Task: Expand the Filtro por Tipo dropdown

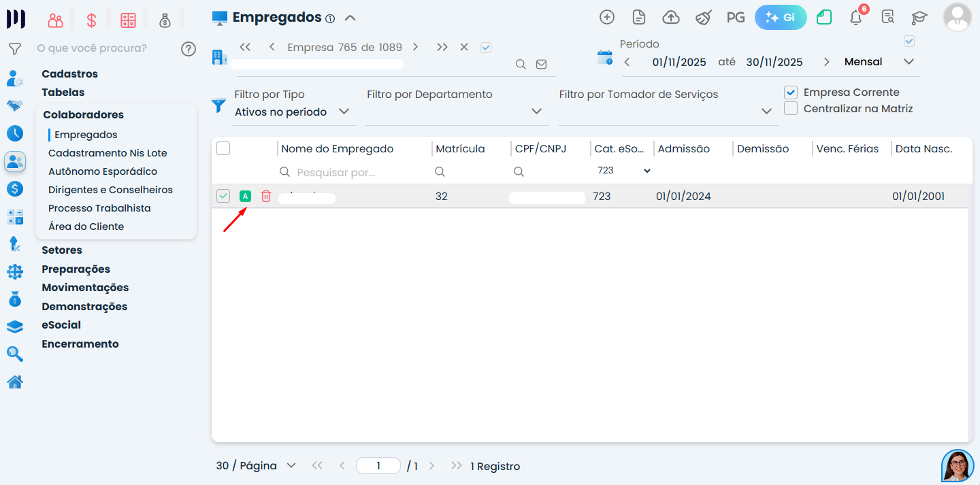Action: click(x=293, y=112)
